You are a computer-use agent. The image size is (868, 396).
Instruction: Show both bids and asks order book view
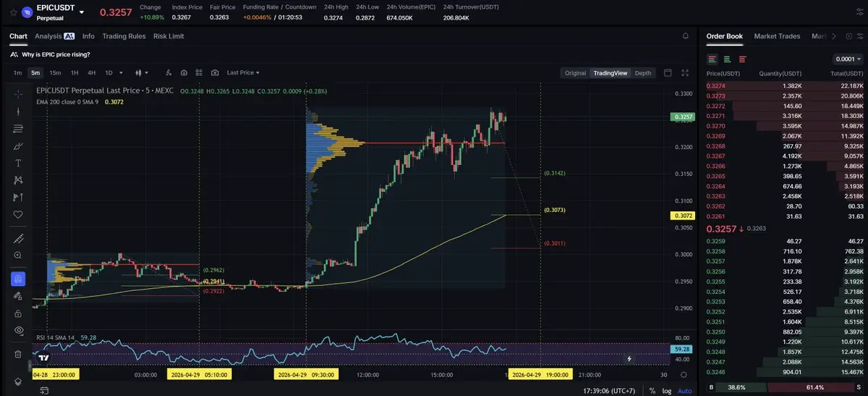point(712,59)
